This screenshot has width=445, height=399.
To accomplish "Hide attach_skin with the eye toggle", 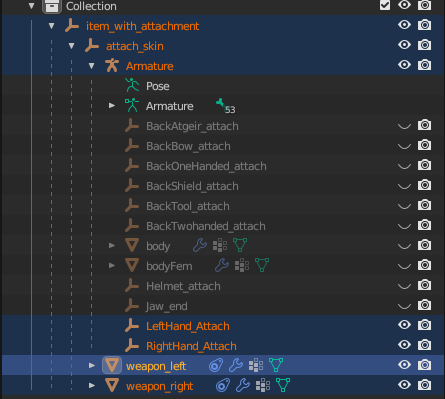I will click(404, 45).
